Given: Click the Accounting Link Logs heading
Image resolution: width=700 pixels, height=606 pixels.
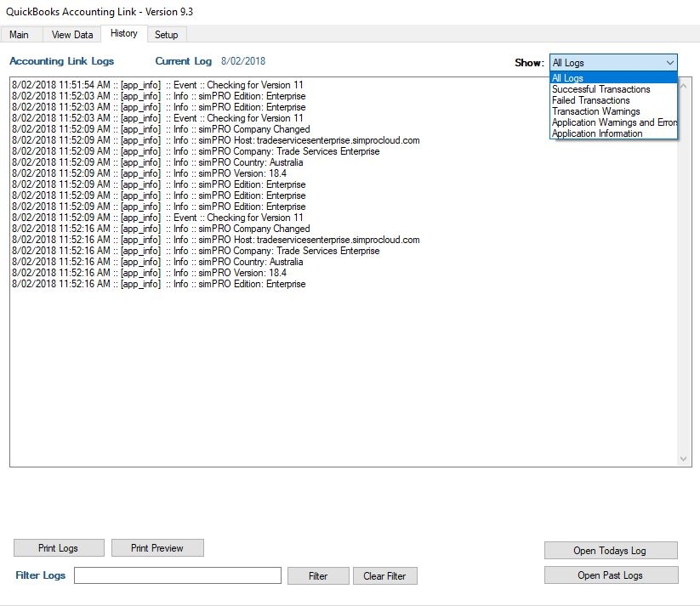Looking at the screenshot, I should (x=61, y=61).
